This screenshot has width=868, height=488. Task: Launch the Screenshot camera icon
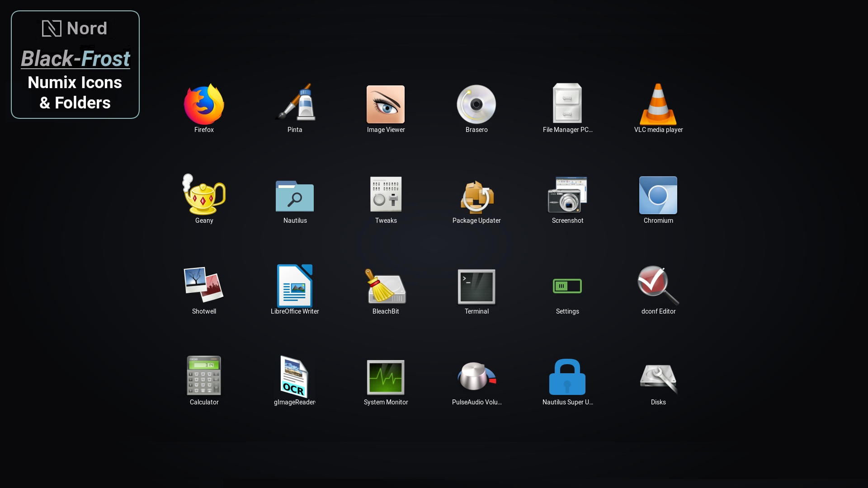567,195
